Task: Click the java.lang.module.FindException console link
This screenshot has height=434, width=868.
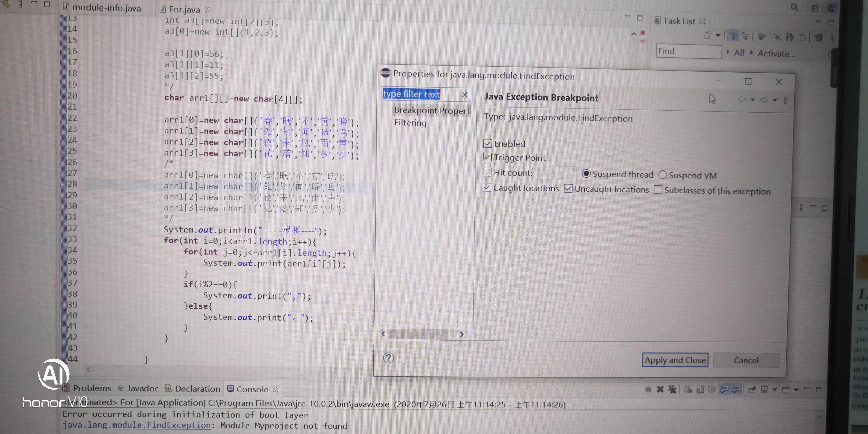Action: coord(136,425)
